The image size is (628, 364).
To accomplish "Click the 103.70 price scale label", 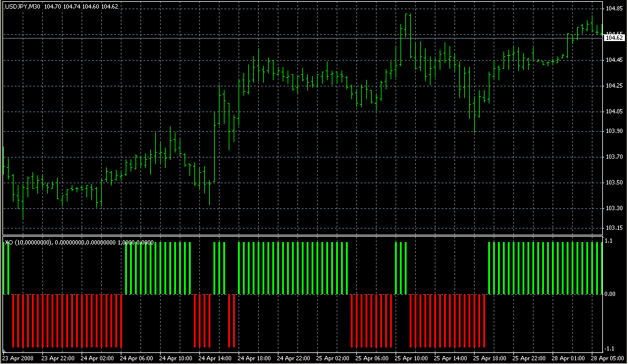I will pos(615,157).
